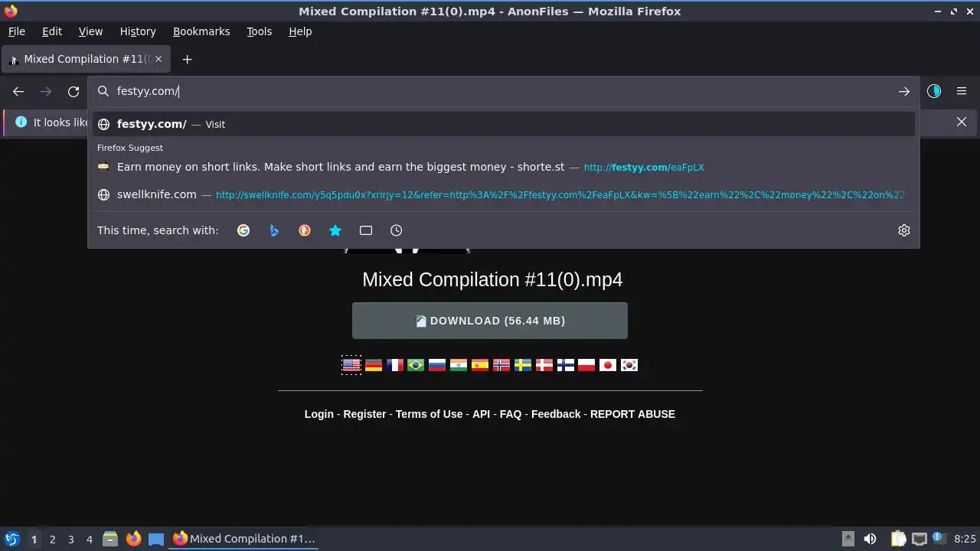Click the Go arrow in the address bar
This screenshot has width=980, height=551.
[x=904, y=91]
